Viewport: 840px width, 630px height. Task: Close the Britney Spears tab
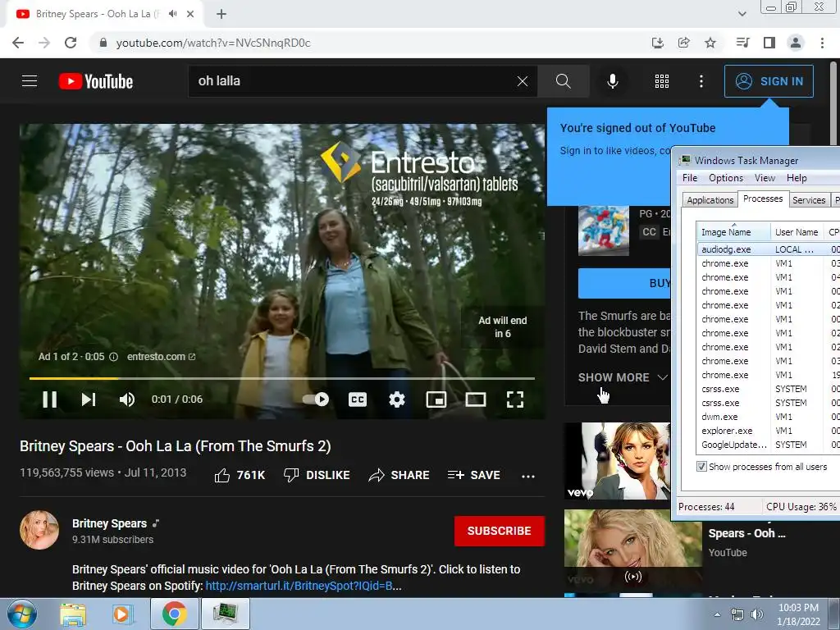(190, 14)
